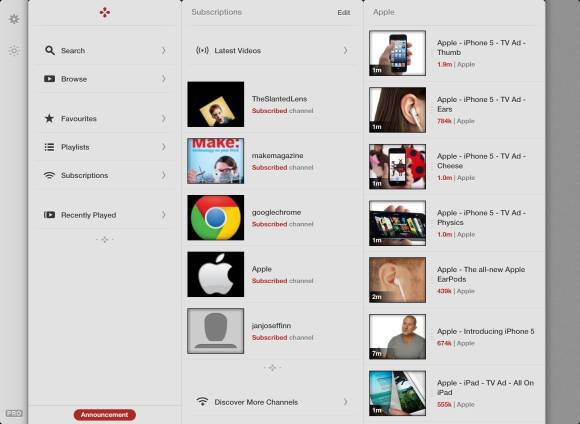Select the makemagazine channel name
580x424 pixels.
(x=277, y=156)
